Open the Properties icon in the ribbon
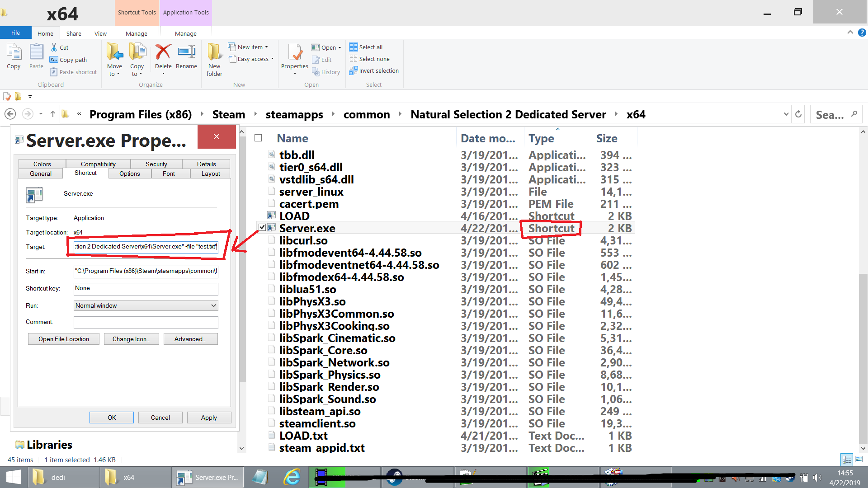The image size is (868, 488). coord(295,53)
